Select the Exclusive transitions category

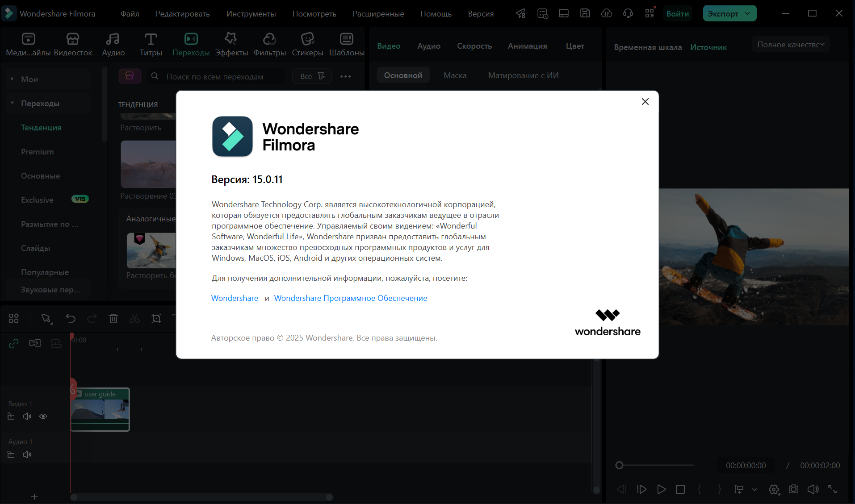click(37, 200)
